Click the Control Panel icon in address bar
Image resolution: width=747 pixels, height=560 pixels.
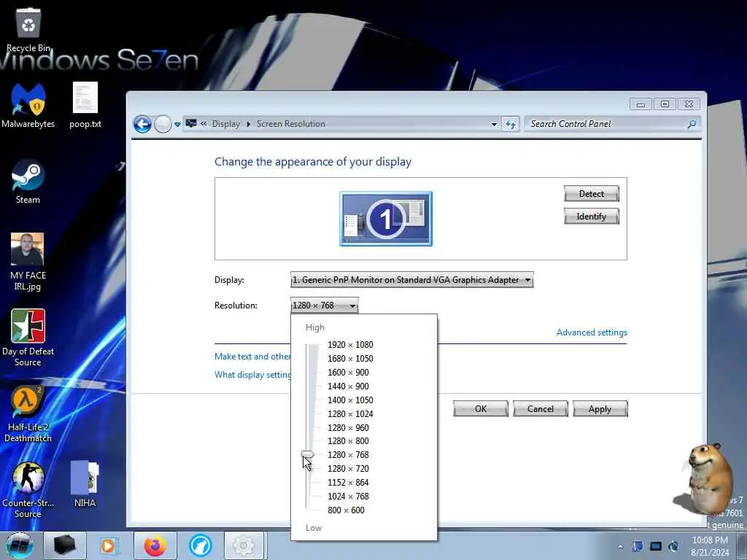pos(191,124)
